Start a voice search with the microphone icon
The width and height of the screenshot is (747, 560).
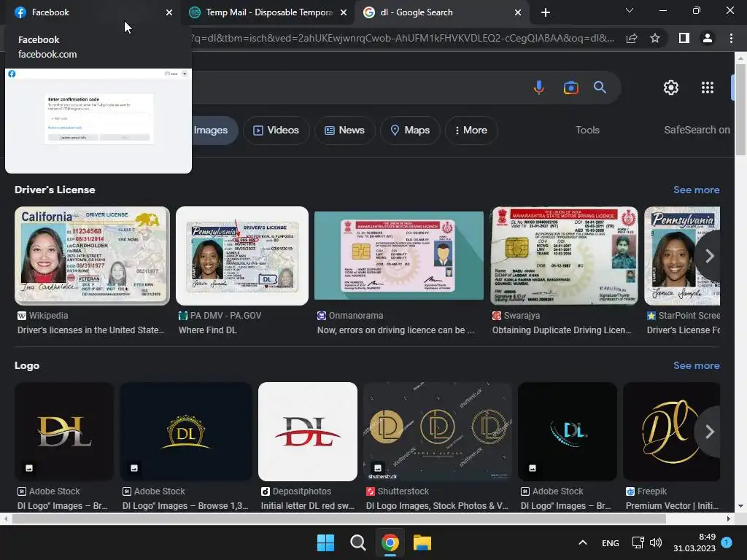pyautogui.click(x=539, y=87)
